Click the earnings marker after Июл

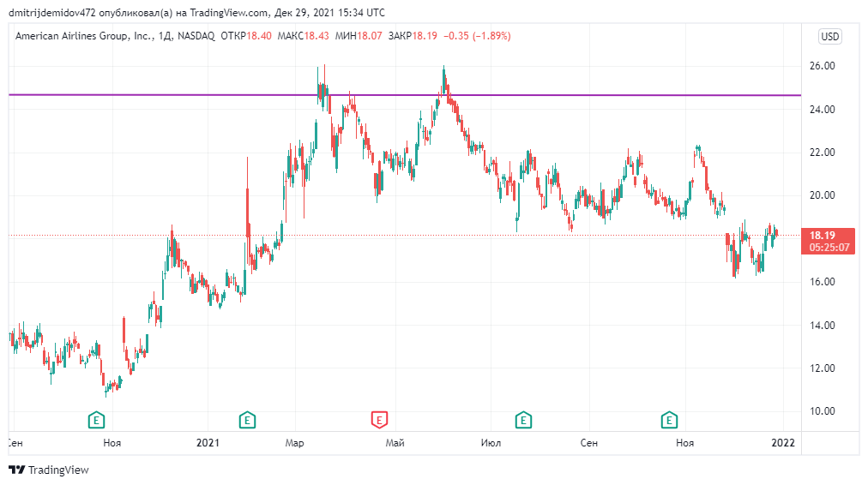523,420
